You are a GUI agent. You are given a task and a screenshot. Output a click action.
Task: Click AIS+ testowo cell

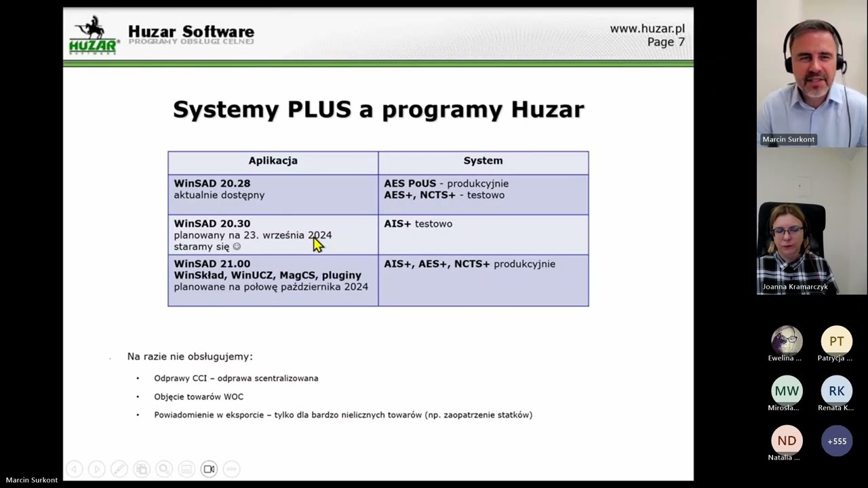pyautogui.click(x=484, y=235)
